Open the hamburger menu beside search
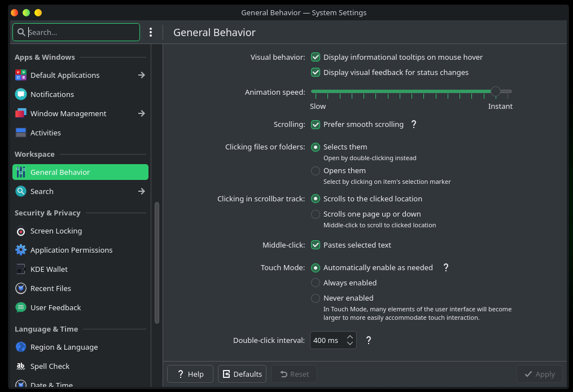 (x=151, y=32)
